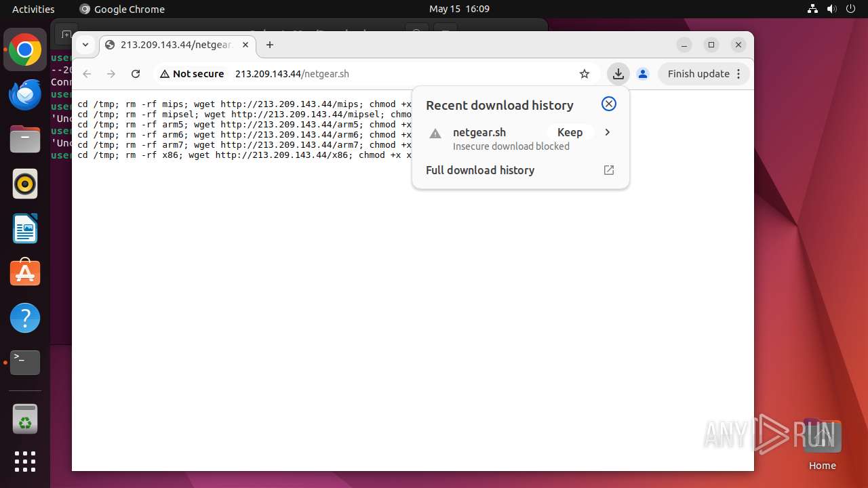Close the Recent download history popup
Image resolution: width=868 pixels, height=488 pixels.
[609, 104]
